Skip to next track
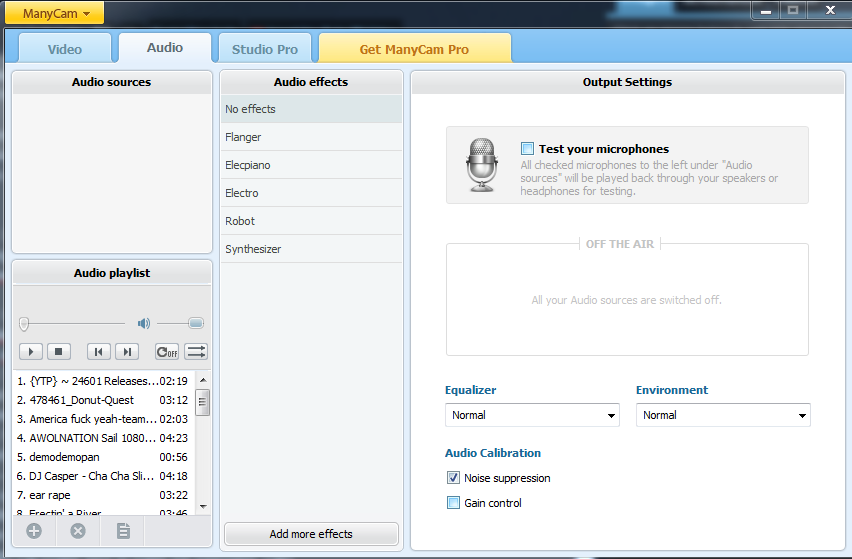 (x=127, y=352)
